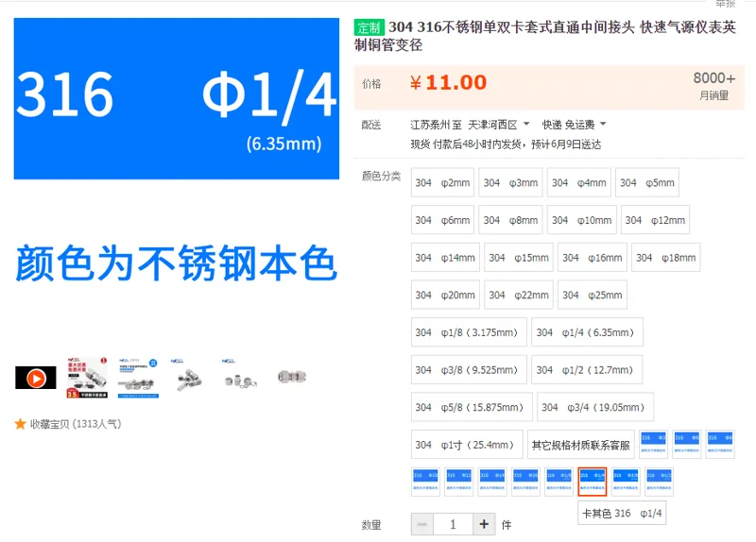
Task: Select the single fitting thumbnail
Action: pos(292,377)
